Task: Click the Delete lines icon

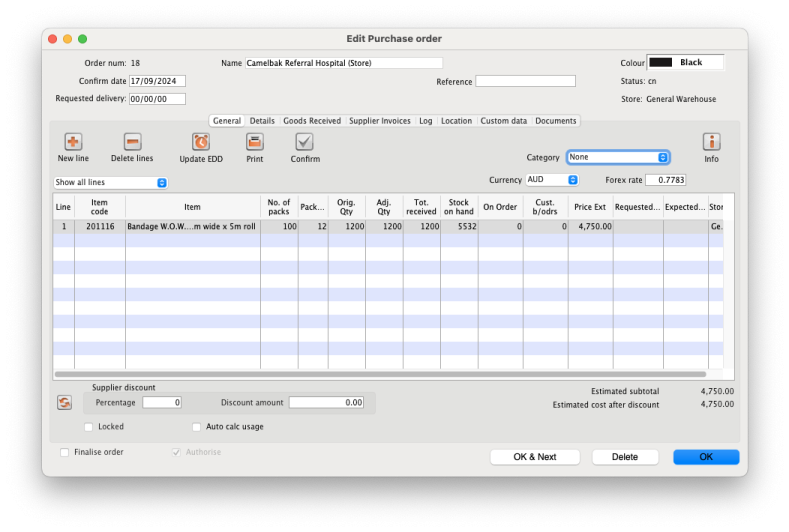Action: point(132,142)
